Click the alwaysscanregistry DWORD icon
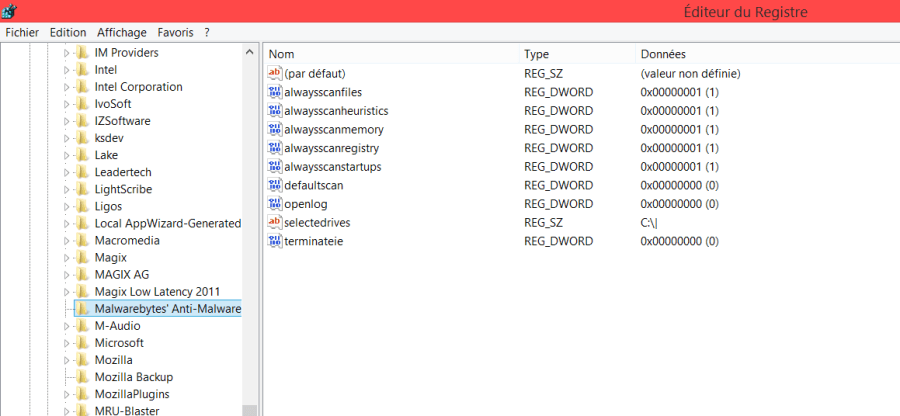 [275, 148]
